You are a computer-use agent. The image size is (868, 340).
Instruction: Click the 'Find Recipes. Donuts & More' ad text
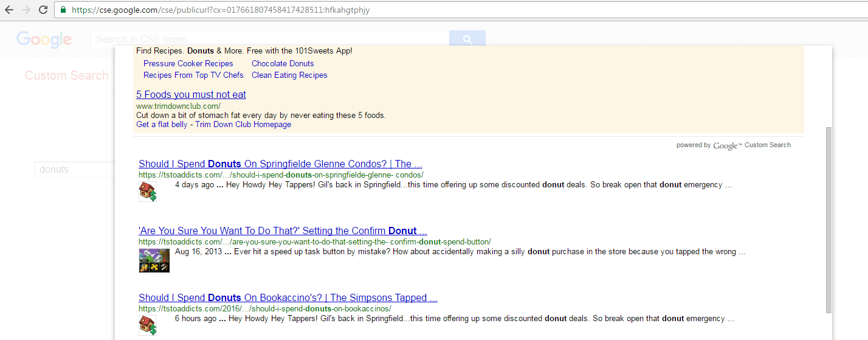(244, 51)
